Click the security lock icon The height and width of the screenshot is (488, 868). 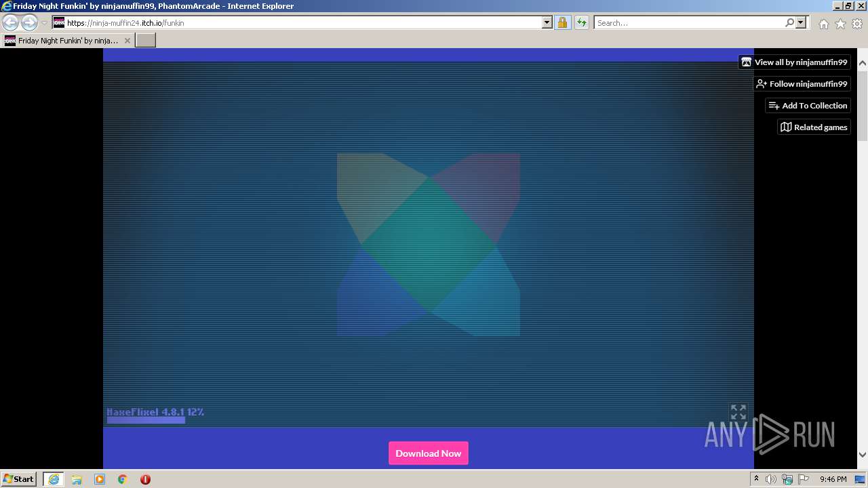point(562,22)
